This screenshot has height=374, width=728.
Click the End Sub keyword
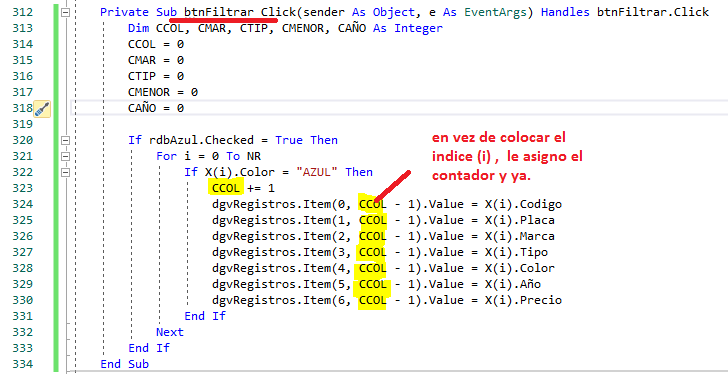124,364
